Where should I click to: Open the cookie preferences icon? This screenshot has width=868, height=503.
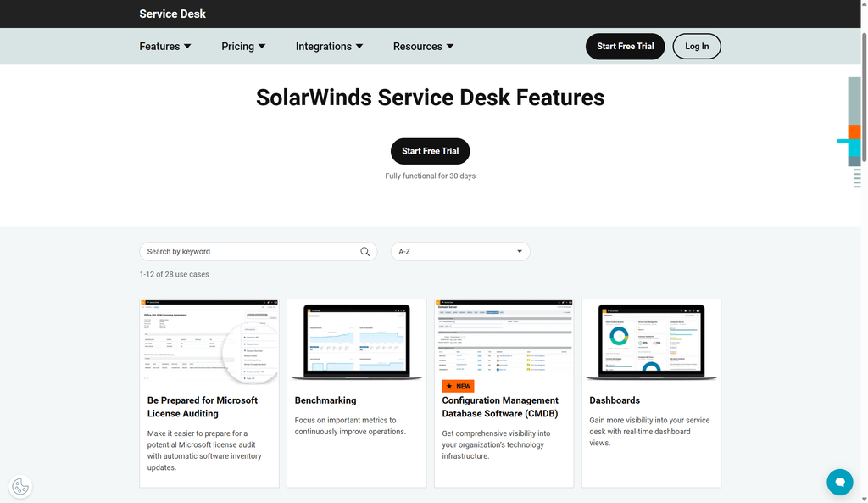click(x=20, y=486)
